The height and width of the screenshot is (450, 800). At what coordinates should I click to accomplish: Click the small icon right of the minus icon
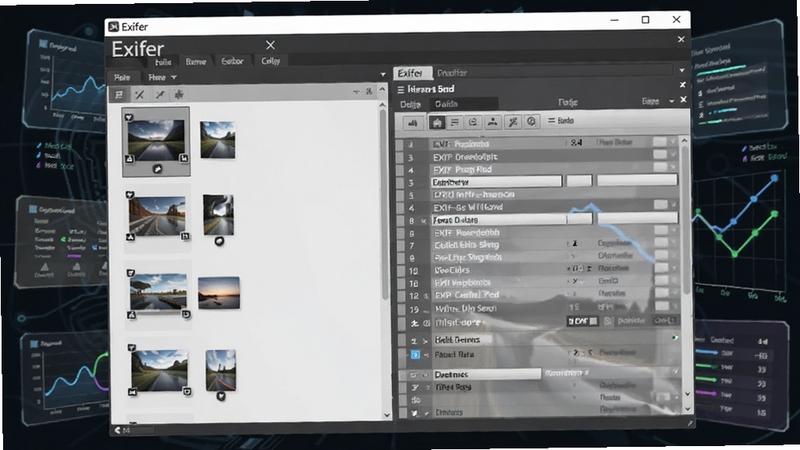click(369, 92)
